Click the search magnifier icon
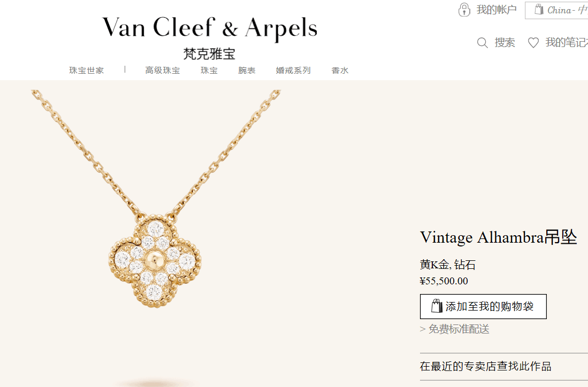Screen dimensions: 588x387 (482, 43)
